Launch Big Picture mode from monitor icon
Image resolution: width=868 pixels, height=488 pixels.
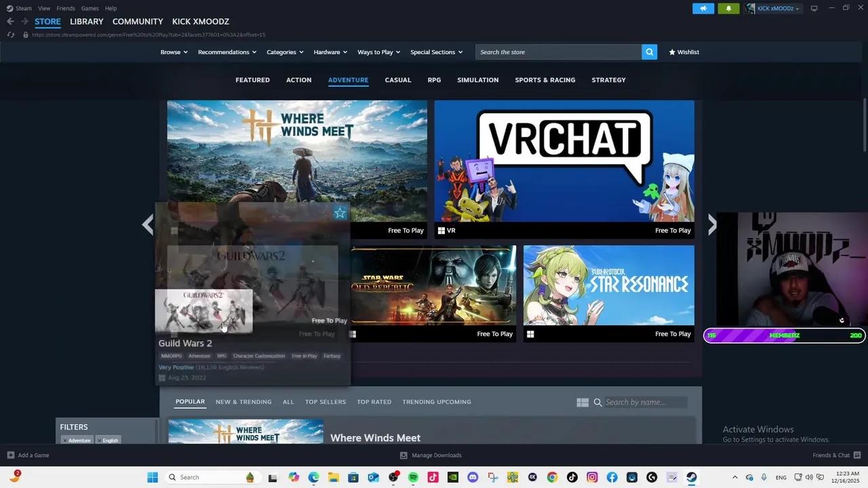pyautogui.click(x=814, y=8)
